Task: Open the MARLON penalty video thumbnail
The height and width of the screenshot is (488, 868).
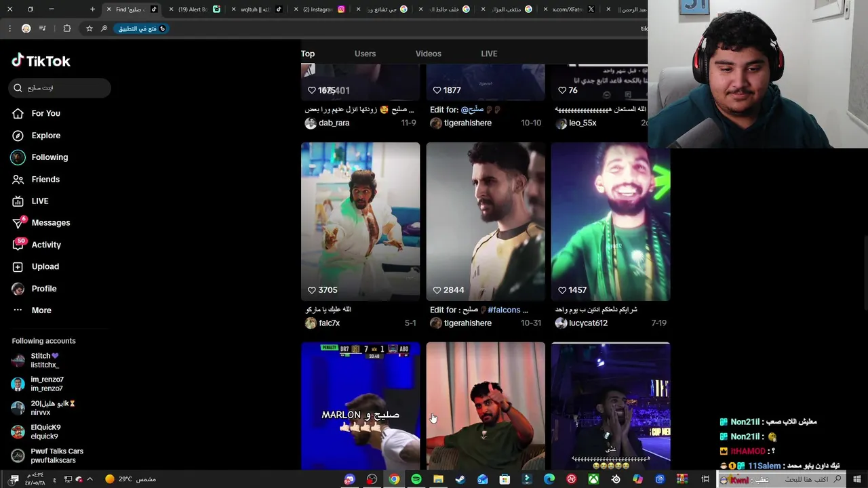Action: click(361, 405)
